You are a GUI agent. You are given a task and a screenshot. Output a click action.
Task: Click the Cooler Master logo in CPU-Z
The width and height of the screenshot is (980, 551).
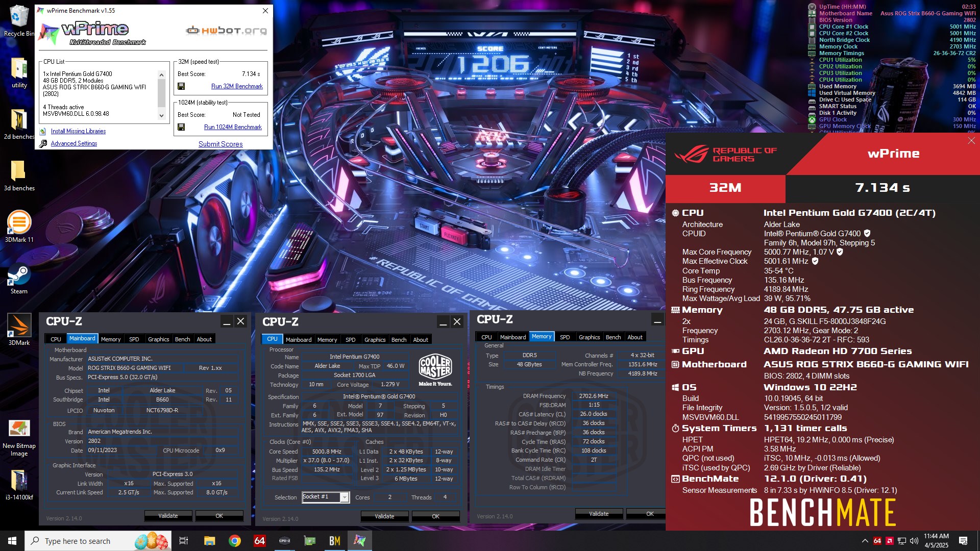click(x=435, y=370)
